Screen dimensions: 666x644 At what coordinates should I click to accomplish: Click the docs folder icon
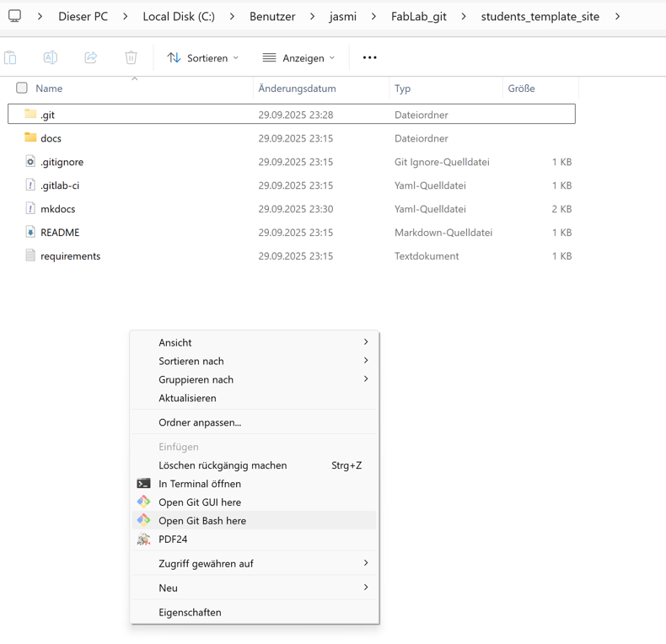tap(30, 137)
